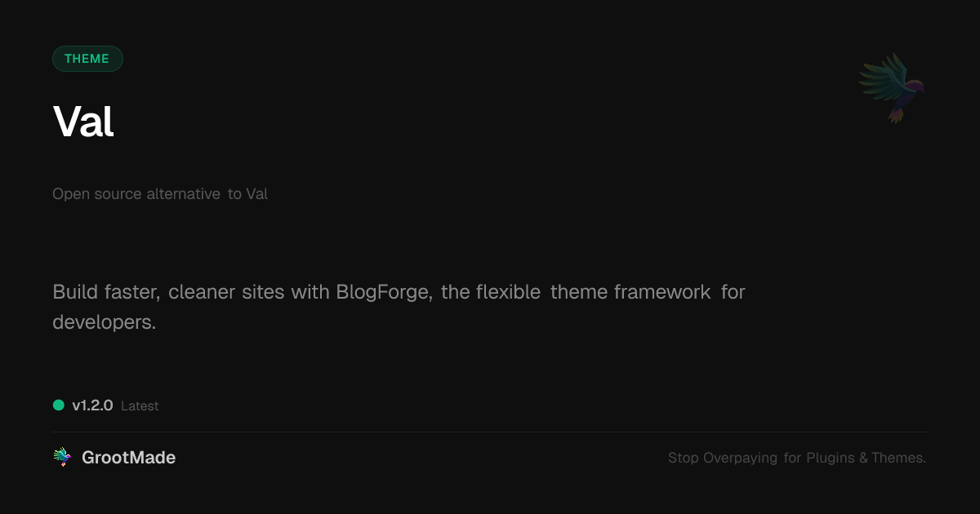Click the Val title heading
Image resolution: width=980 pixels, height=514 pixels.
click(x=83, y=122)
